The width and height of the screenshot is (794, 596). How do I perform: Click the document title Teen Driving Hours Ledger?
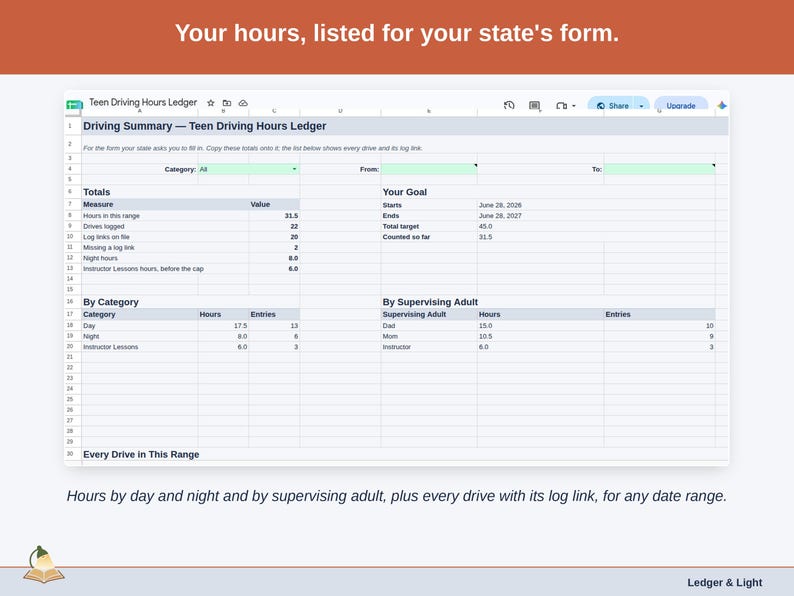coord(143,102)
